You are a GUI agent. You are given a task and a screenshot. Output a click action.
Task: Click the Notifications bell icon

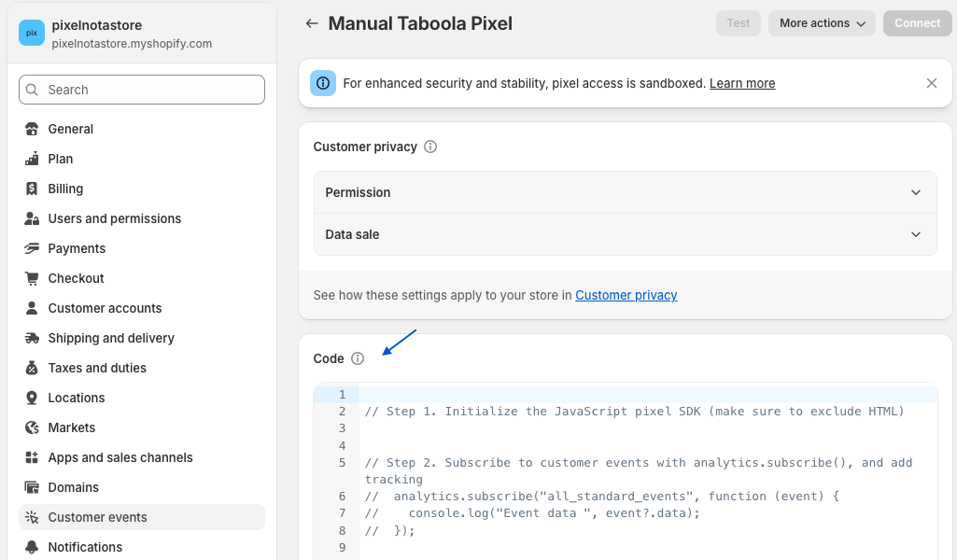tap(32, 547)
